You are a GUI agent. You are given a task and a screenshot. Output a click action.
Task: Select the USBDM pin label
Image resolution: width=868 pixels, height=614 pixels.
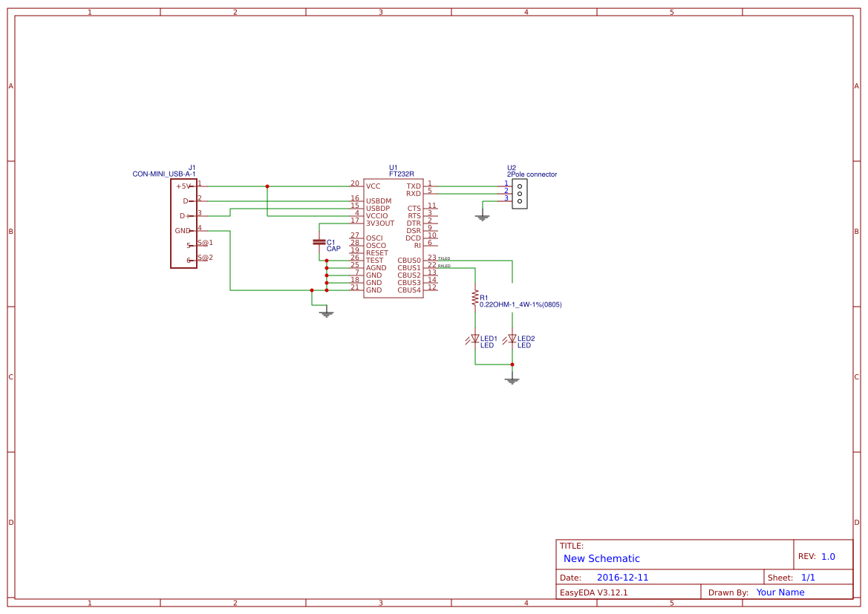[379, 201]
